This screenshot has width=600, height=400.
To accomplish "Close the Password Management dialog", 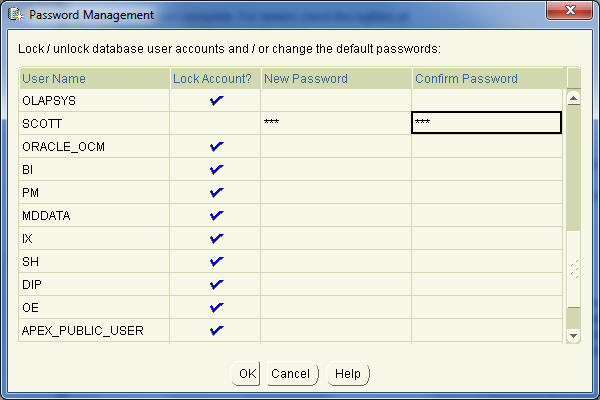I will (x=569, y=10).
